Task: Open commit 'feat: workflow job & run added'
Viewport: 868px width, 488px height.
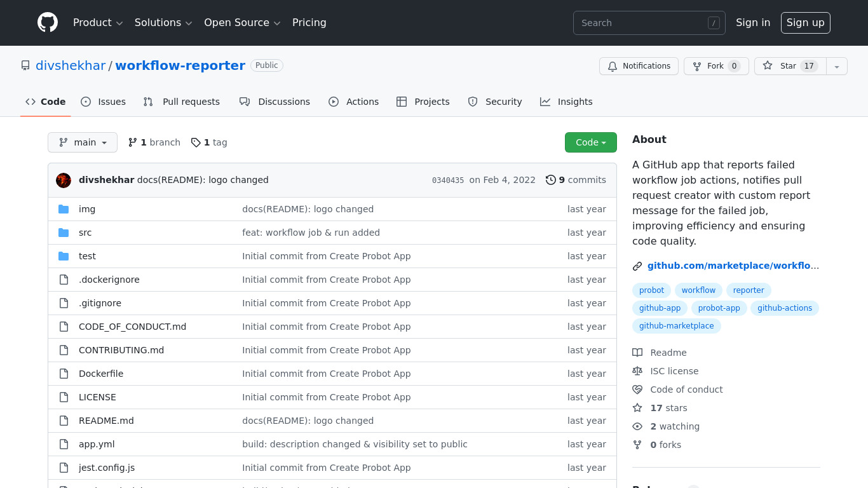Action: tap(311, 233)
